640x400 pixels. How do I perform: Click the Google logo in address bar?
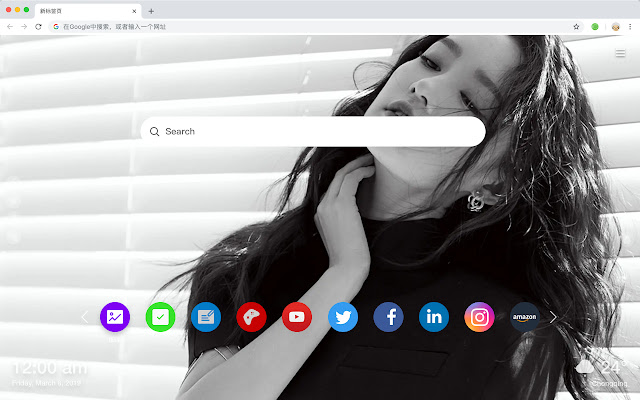click(x=56, y=27)
